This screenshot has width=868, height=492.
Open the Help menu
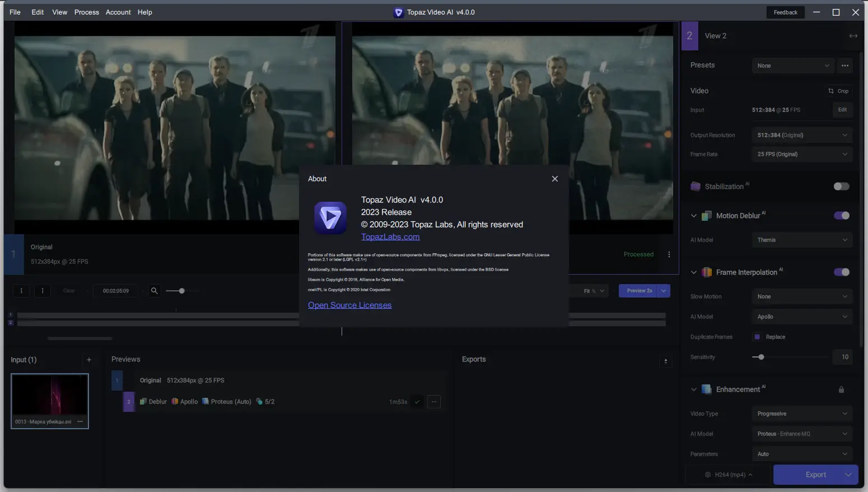point(145,12)
